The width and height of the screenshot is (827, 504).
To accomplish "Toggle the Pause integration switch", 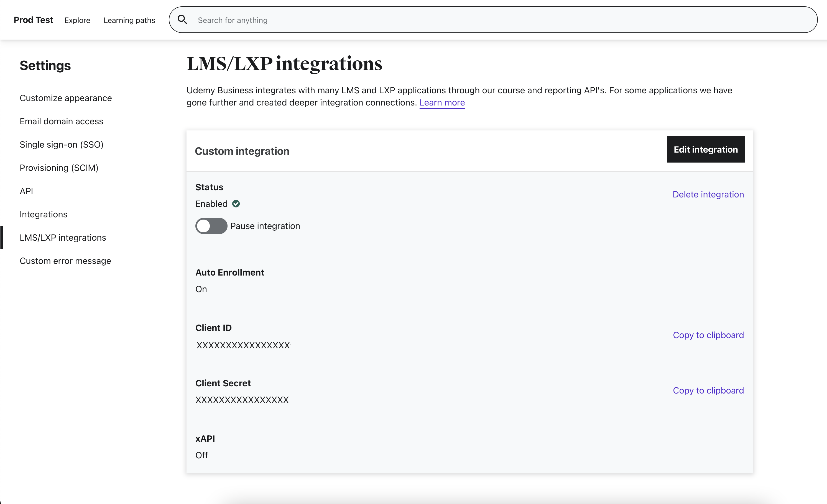I will [211, 226].
